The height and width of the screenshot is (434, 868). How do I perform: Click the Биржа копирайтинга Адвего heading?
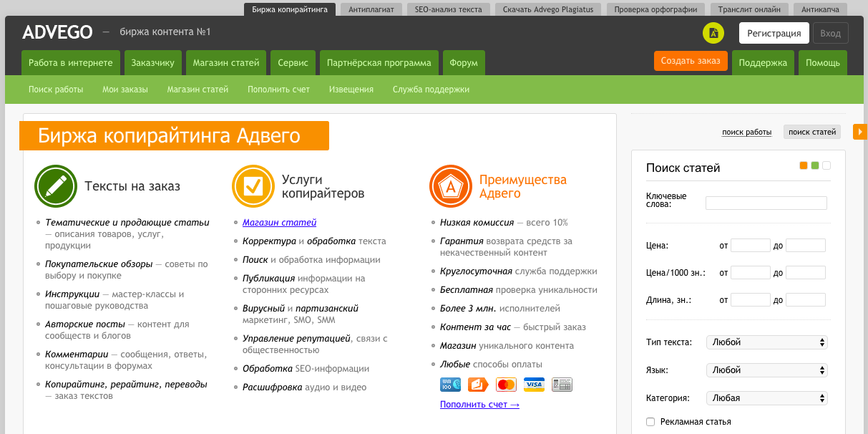coord(174,136)
